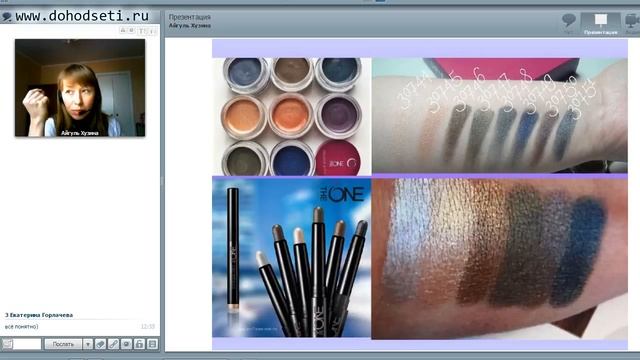Click Айгуль Хузина's webcam video
Image resolution: width=640 pixels, height=360 pixels.
click(80, 88)
